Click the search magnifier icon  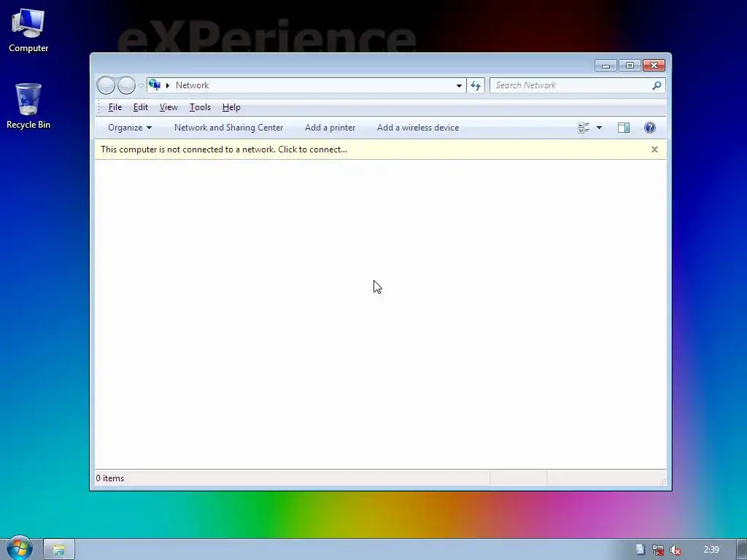pyautogui.click(x=657, y=85)
